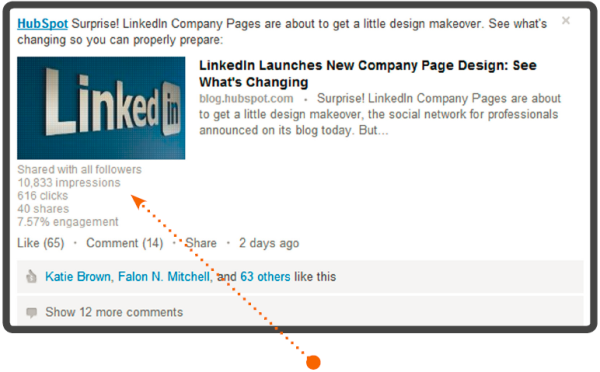600x372 pixels.
Task: View Katie Brown's profile
Action: (78, 276)
